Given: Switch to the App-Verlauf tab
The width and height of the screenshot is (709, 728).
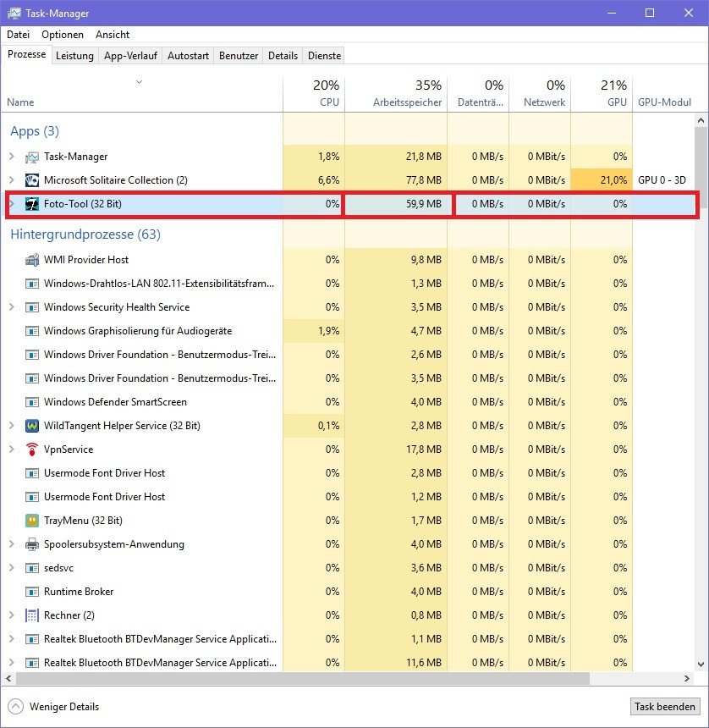Looking at the screenshot, I should [130, 56].
